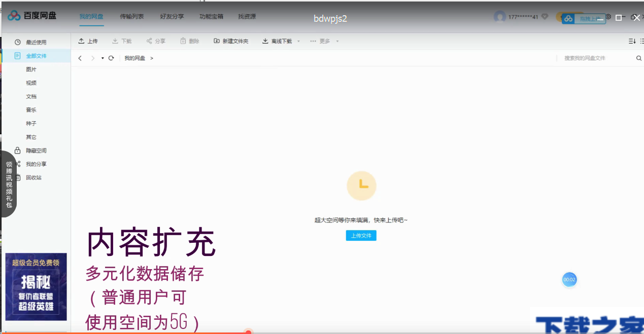Open the 功能宝箱 tab
Screen dimensions: 644x334
tap(211, 16)
